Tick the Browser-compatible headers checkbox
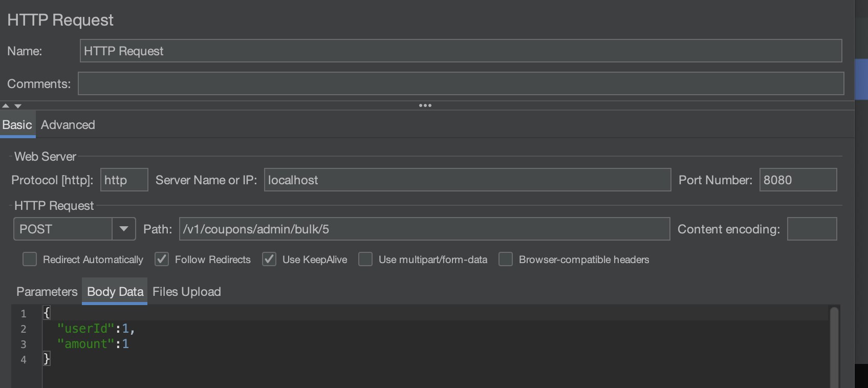Viewport: 868px width, 388px height. point(506,260)
